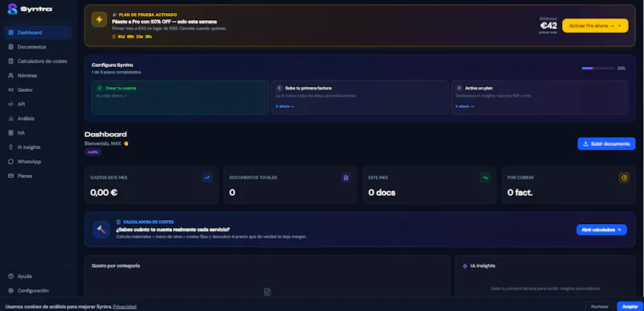Click the clock icon on Por cobrar card
The width and height of the screenshot is (644, 311).
625,177
